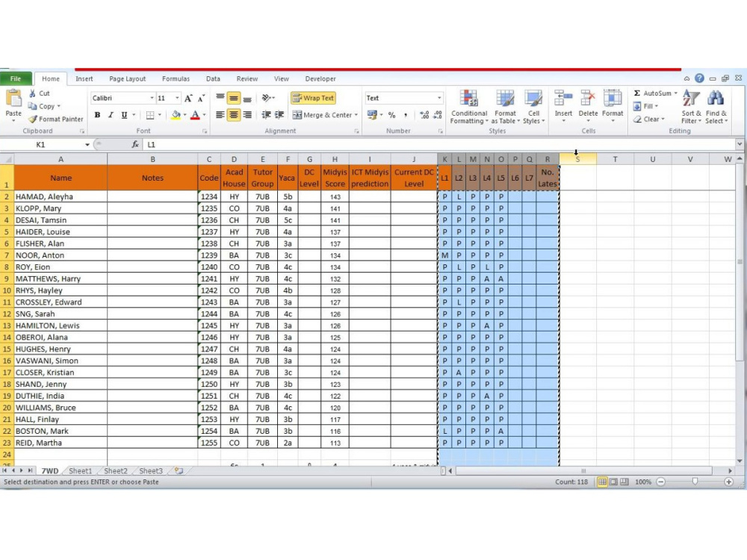Expand the Name Box dropdown arrow
The height and width of the screenshot is (560, 747).
coord(87,144)
